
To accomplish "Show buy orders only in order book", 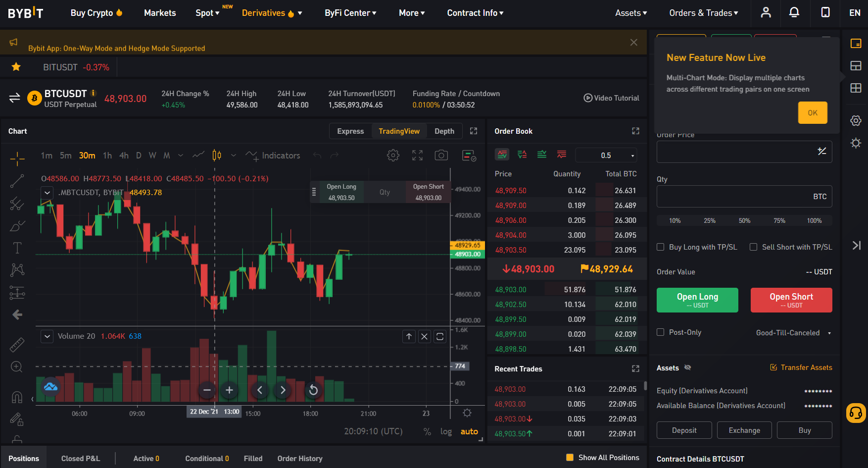I will 542,155.
